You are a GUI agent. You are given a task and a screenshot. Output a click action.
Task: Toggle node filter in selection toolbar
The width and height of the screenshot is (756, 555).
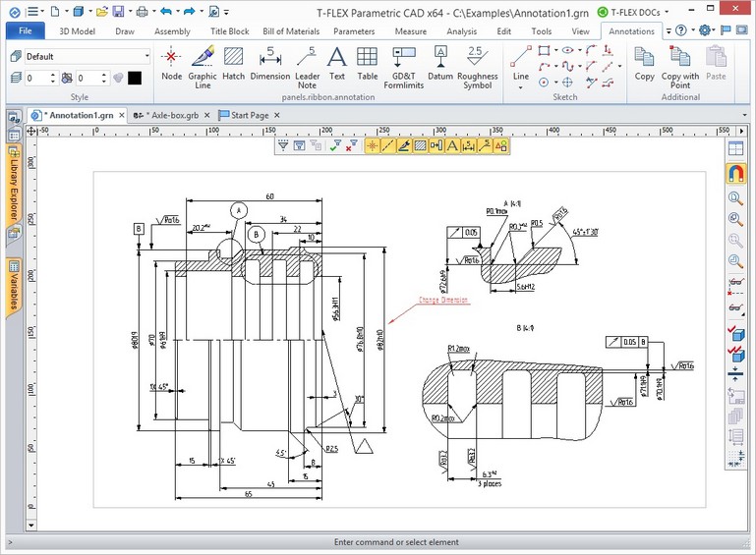point(373,146)
